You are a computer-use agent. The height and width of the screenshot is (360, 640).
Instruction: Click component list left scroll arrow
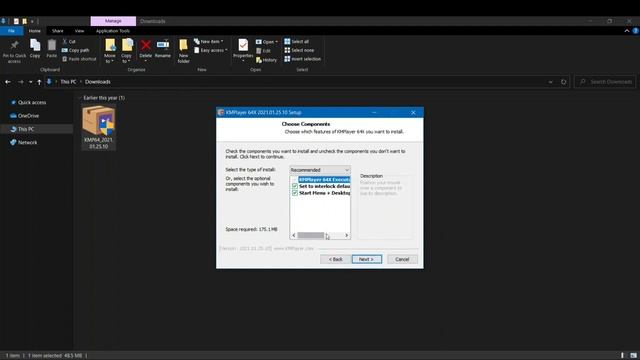point(293,236)
